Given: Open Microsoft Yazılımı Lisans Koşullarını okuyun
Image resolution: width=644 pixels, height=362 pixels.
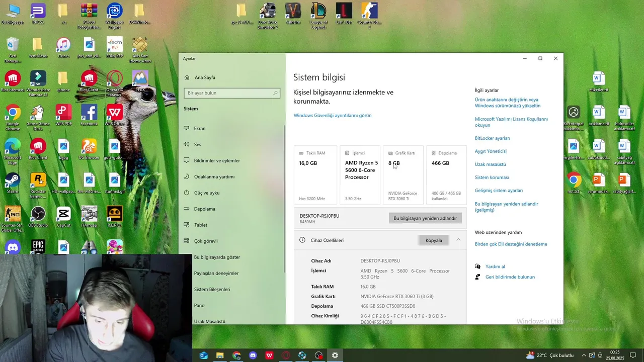Looking at the screenshot, I should (511, 122).
